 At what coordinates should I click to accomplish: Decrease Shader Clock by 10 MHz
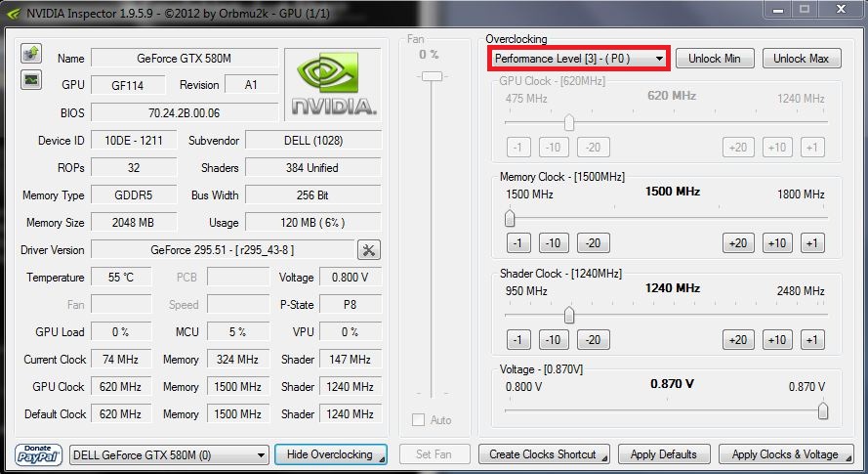click(x=554, y=339)
